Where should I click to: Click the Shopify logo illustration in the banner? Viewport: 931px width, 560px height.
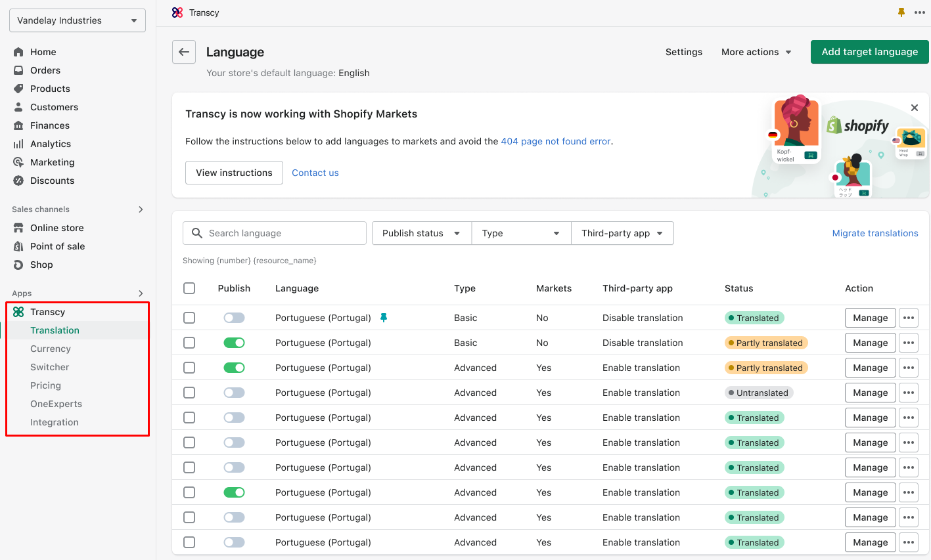click(x=858, y=125)
